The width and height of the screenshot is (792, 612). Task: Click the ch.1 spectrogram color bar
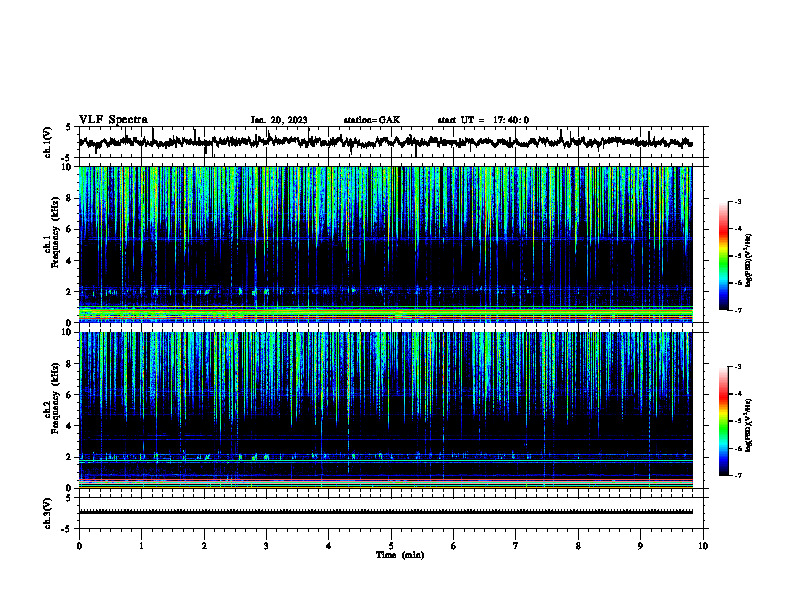[723, 256]
